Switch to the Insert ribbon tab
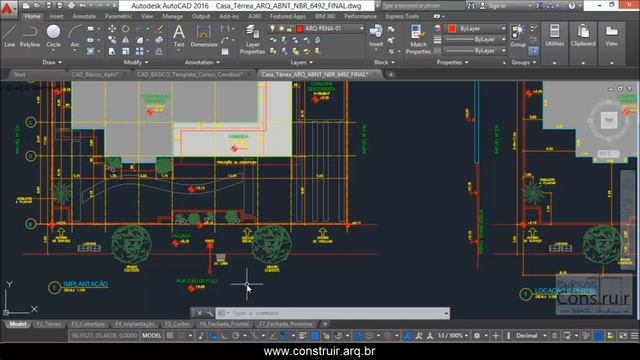 pos(56,16)
